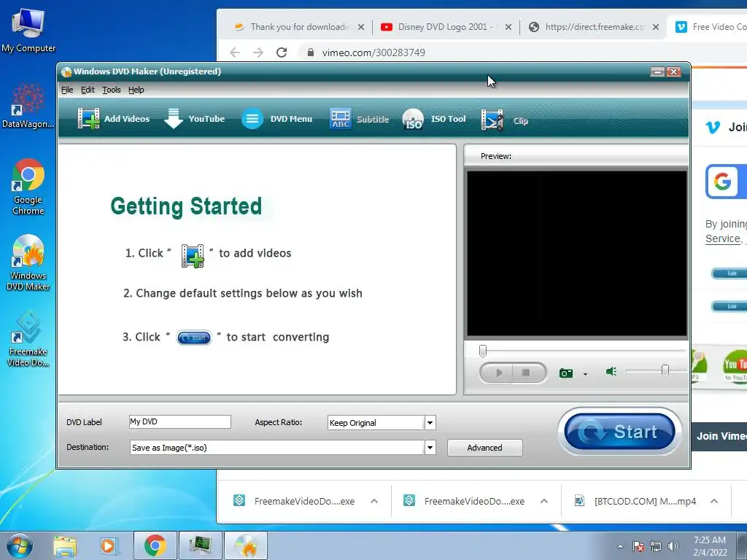Open the media player taskbar icon
Image resolution: width=747 pixels, height=560 pixels.
(x=108, y=546)
